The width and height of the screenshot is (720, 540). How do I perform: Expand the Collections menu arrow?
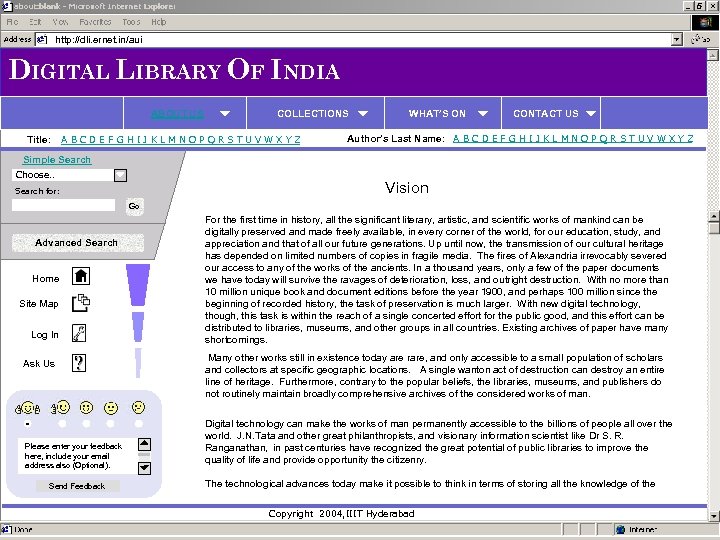pos(363,113)
